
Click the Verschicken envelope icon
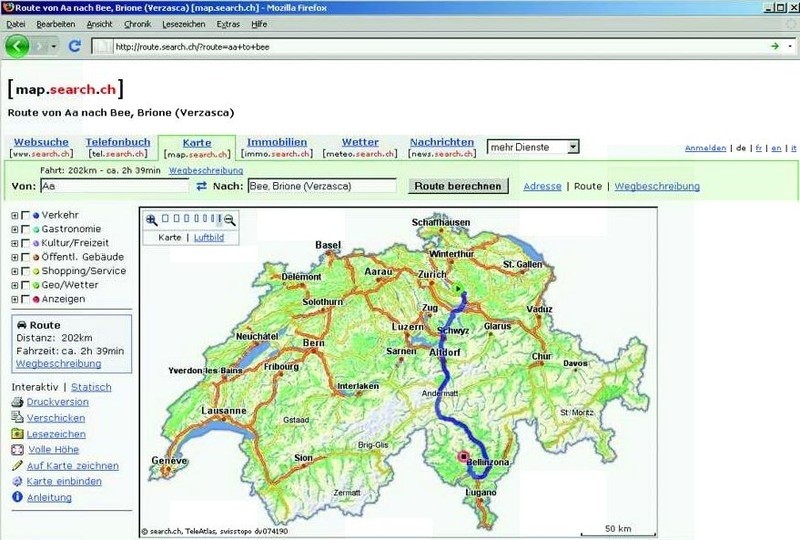17,418
